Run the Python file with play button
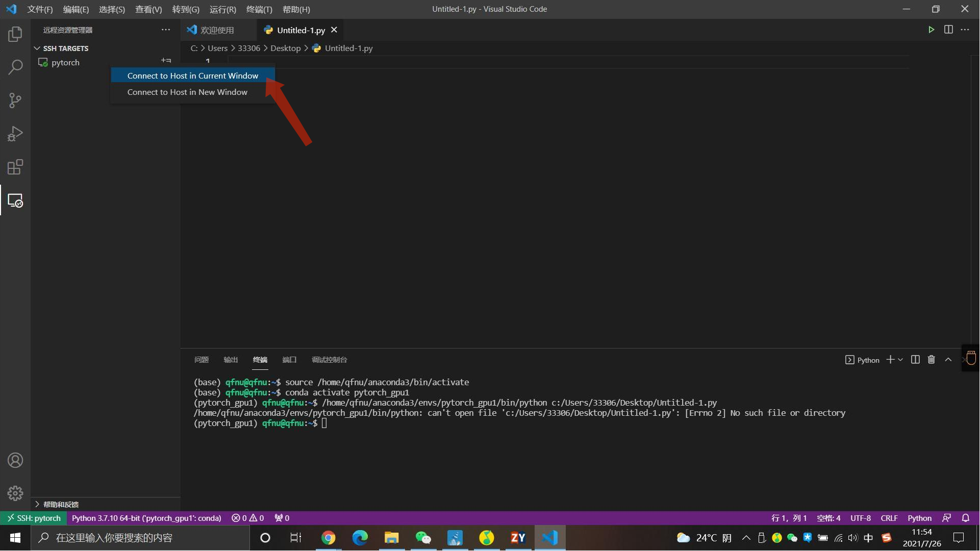 [x=931, y=30]
